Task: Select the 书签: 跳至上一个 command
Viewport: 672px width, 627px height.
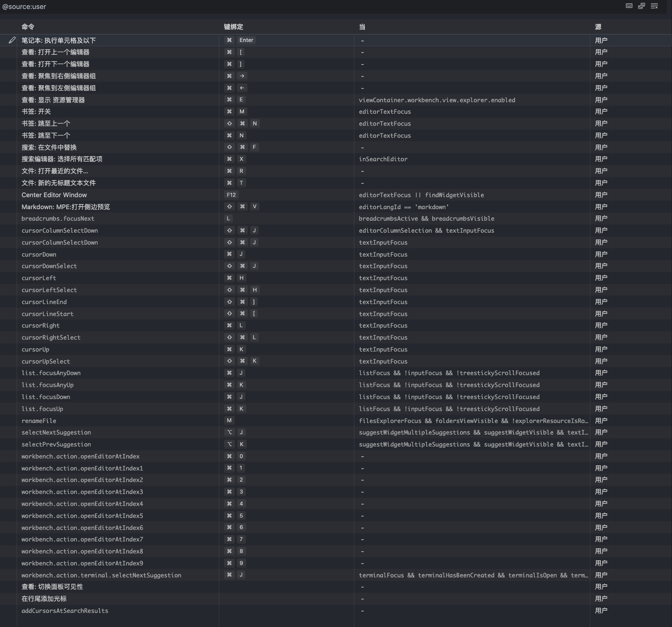Action: (x=46, y=124)
